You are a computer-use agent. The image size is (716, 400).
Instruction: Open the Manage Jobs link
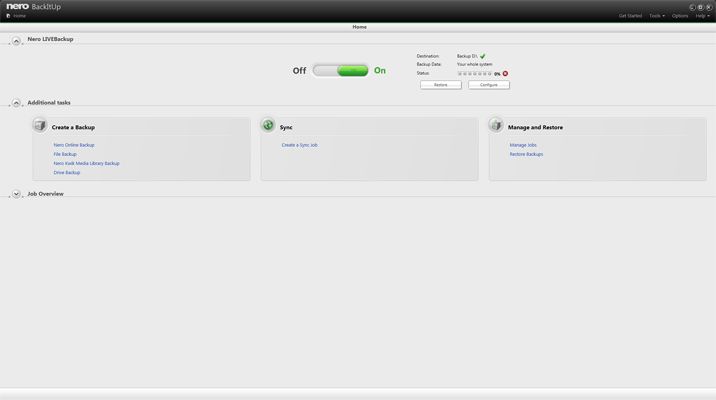pyautogui.click(x=523, y=145)
